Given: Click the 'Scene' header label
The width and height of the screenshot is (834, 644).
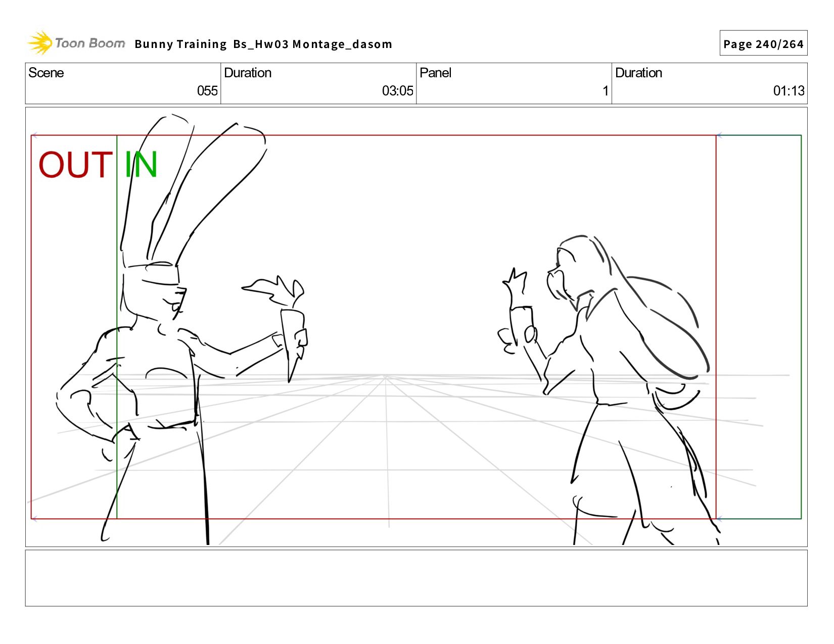Looking at the screenshot, I should (46, 73).
